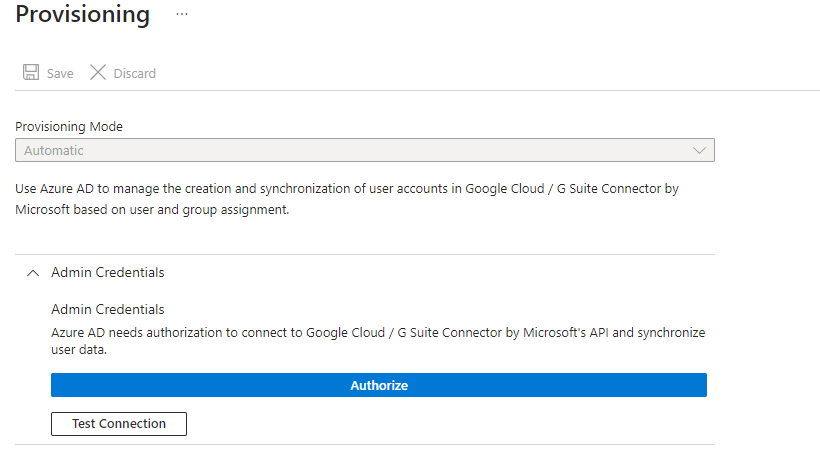Open the Provisioning Mode dropdown
820x450 pixels.
(364, 150)
